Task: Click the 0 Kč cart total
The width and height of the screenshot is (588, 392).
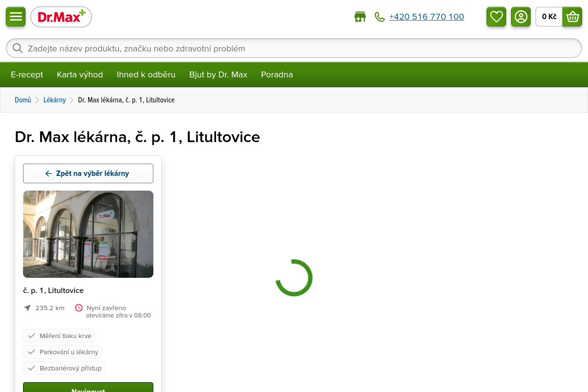Action: click(549, 17)
